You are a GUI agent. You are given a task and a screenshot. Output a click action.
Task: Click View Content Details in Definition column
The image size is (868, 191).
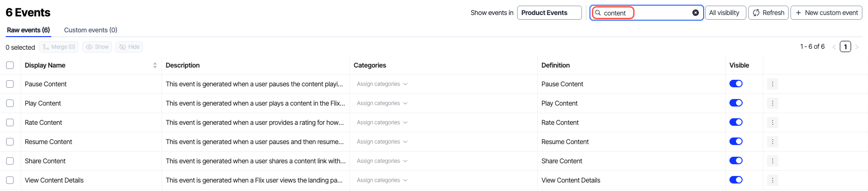(x=571, y=180)
